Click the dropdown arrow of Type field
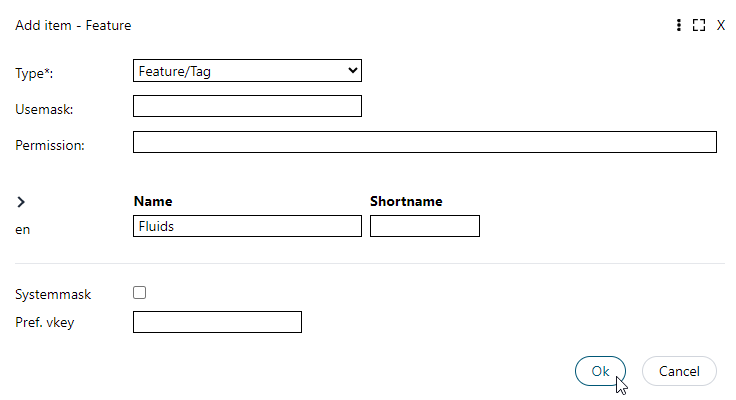The image size is (736, 400). coord(353,71)
